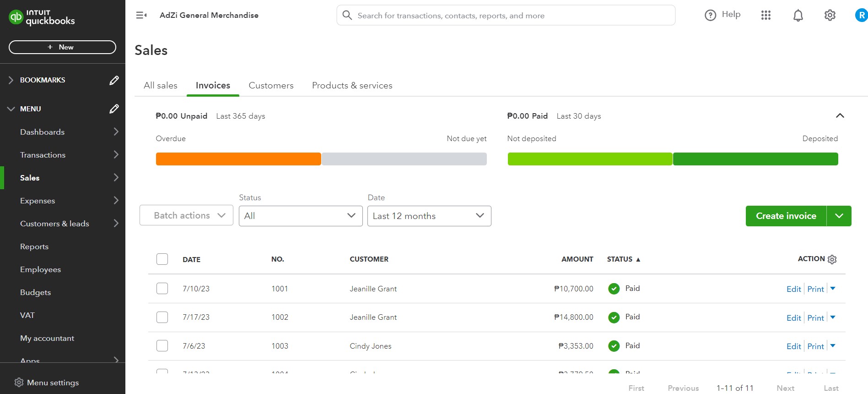Open Menu settings gear at sidebar bottom

[x=19, y=382]
